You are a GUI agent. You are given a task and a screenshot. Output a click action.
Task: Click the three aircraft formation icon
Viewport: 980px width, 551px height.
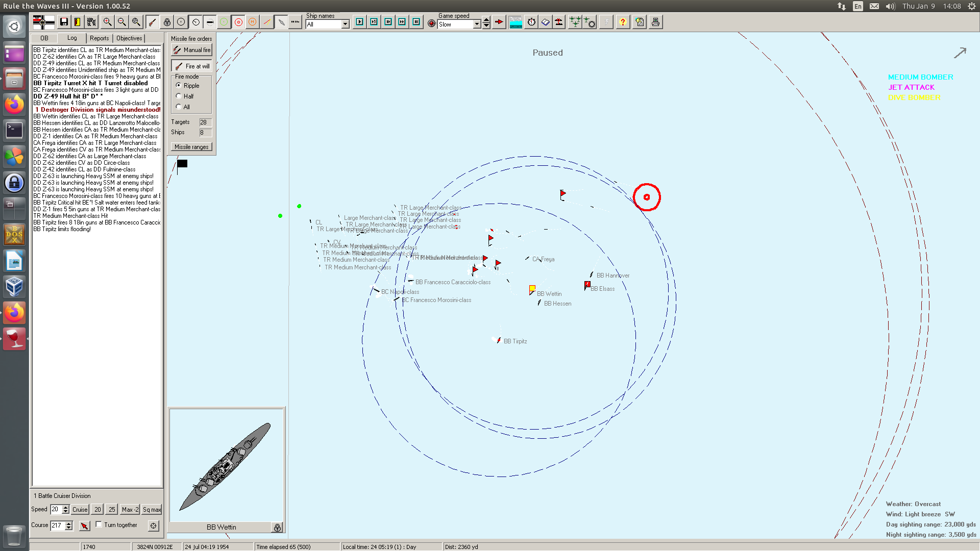575,22
